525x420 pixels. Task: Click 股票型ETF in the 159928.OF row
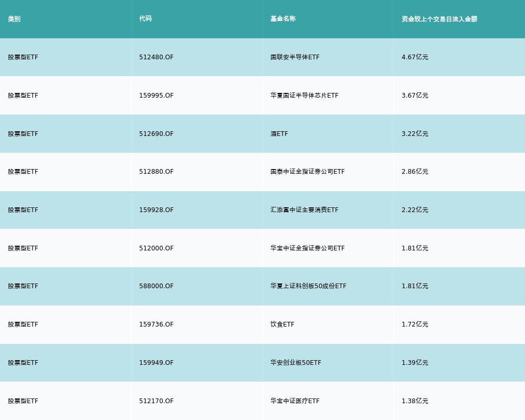(x=23, y=210)
